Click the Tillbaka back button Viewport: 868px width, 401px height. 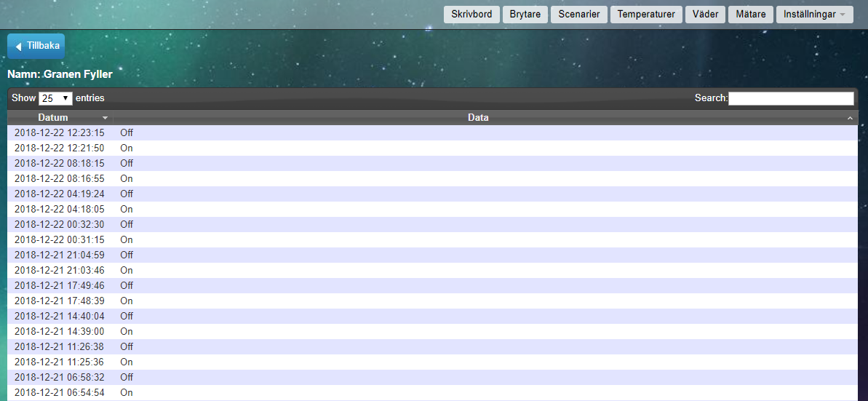36,46
